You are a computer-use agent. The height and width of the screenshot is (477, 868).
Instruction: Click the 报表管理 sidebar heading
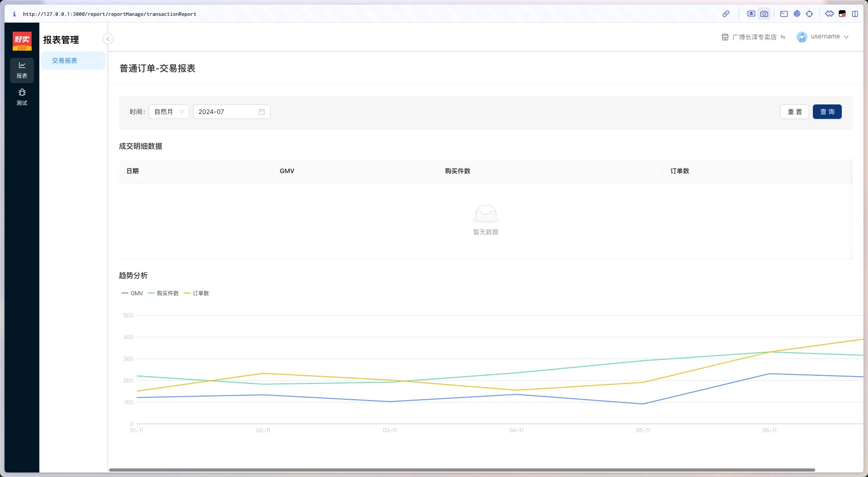coord(61,40)
